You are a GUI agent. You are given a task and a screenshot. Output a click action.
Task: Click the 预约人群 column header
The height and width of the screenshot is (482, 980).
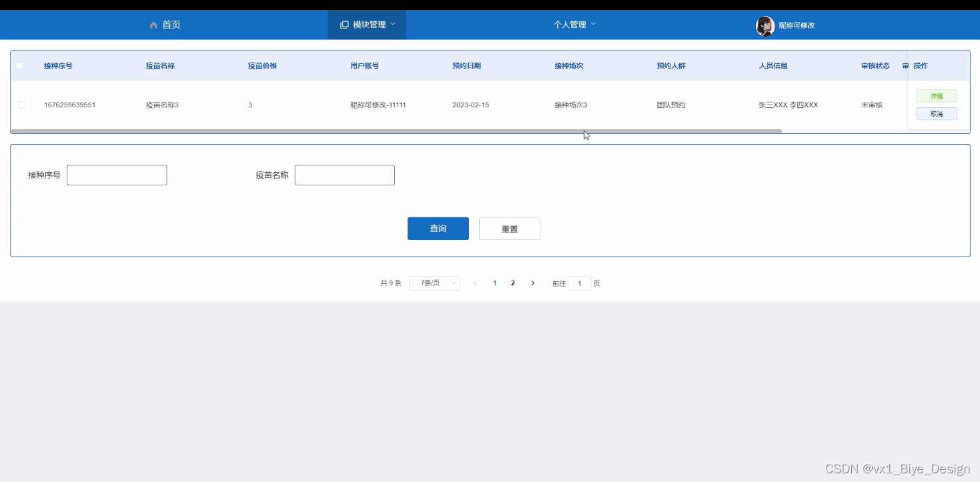click(x=671, y=66)
